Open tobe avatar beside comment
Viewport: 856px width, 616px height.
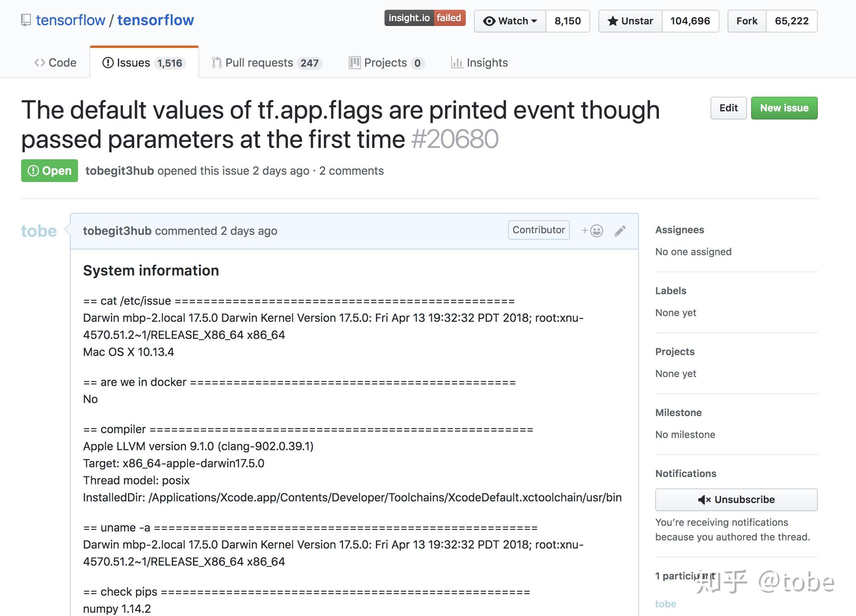pos(39,231)
